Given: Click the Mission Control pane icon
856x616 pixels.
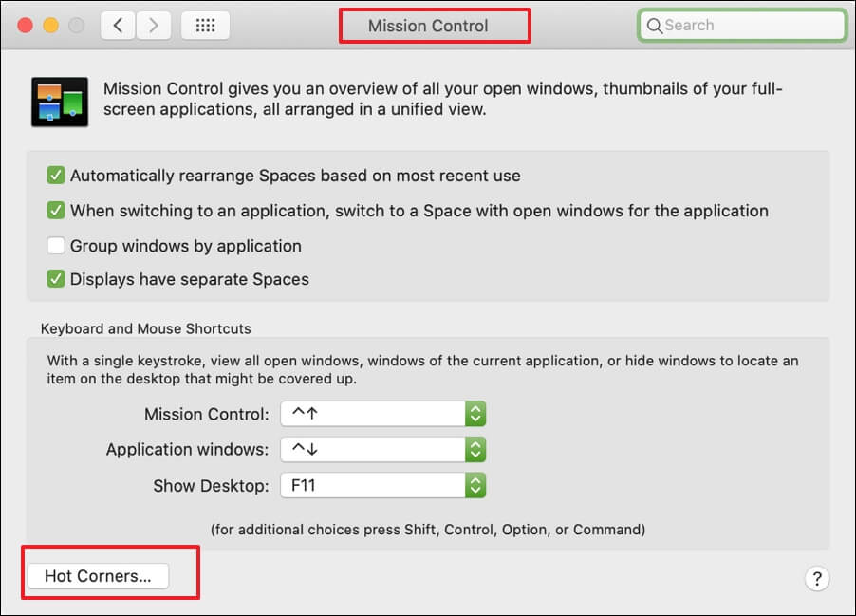Looking at the screenshot, I should (x=60, y=103).
